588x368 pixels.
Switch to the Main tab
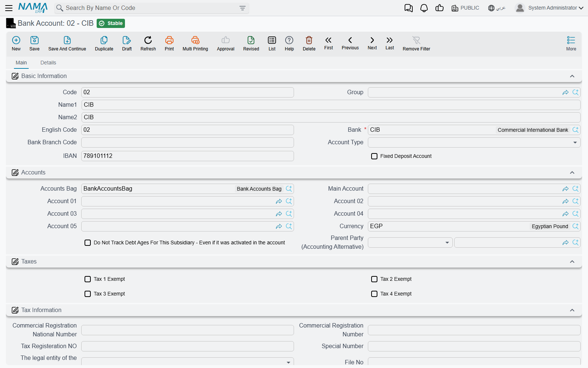(21, 63)
